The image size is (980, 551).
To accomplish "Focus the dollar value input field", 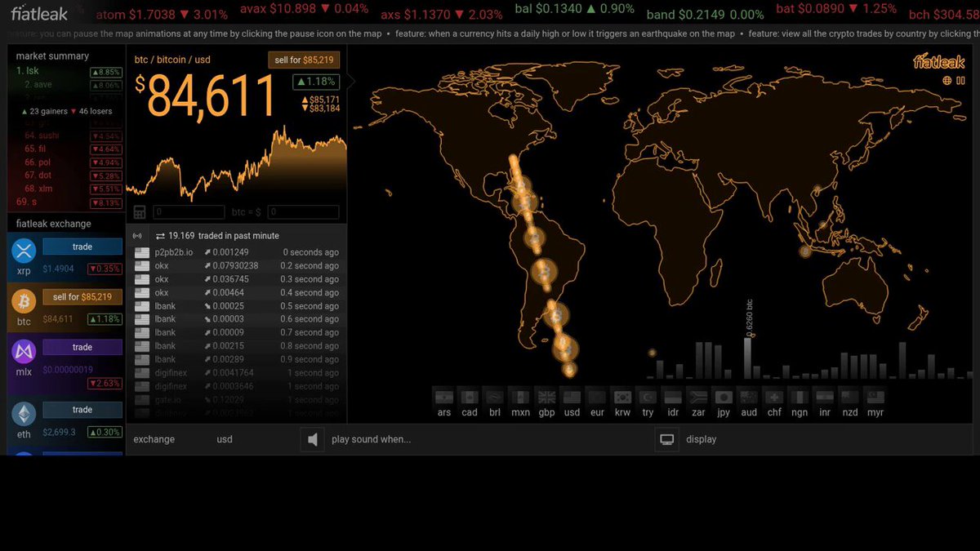I will pyautogui.click(x=303, y=212).
